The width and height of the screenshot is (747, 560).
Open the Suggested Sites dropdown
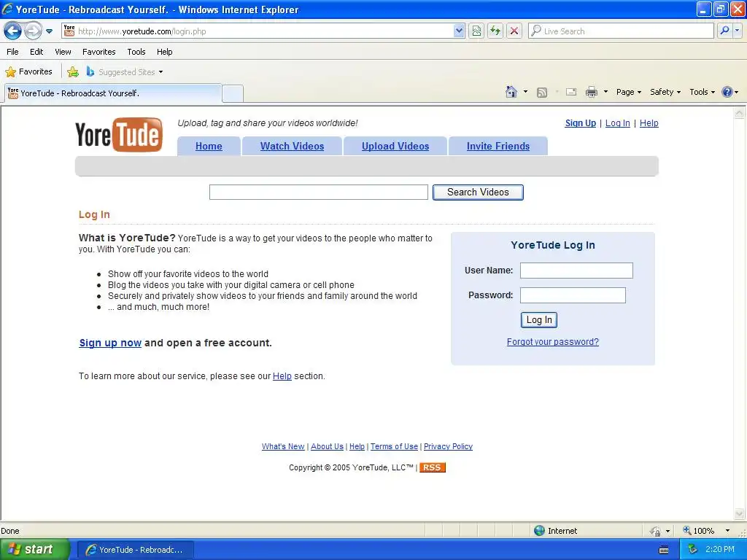125,72
